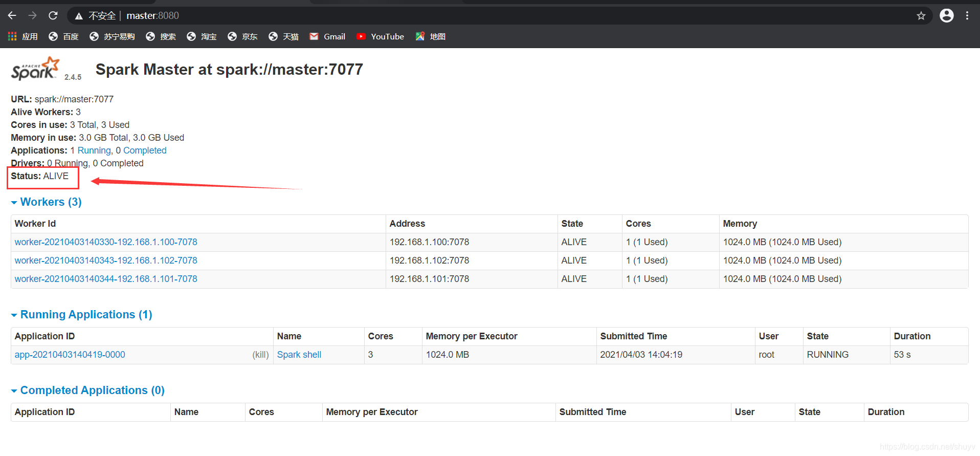Viewport: 980px width, 456px height.
Task: Collapse the Workers (3) section
Action: (x=47, y=202)
